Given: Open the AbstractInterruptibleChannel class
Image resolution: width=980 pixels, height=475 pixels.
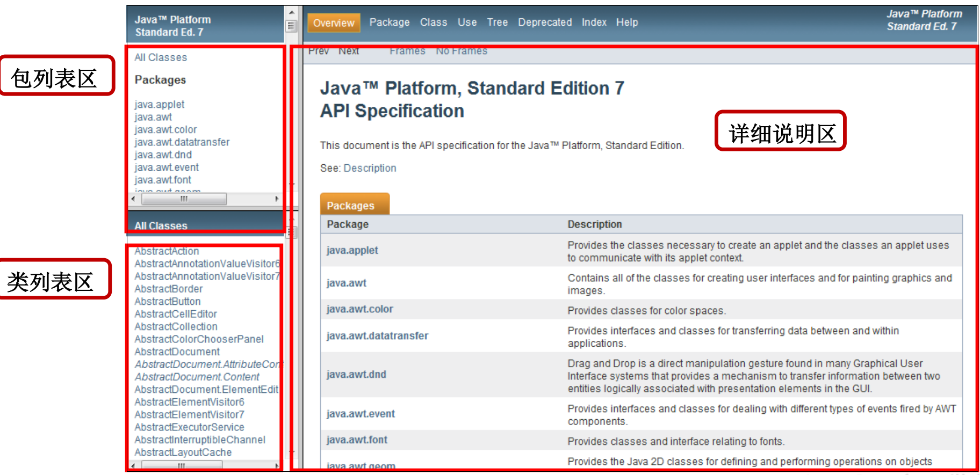Looking at the screenshot, I should pos(200,440).
